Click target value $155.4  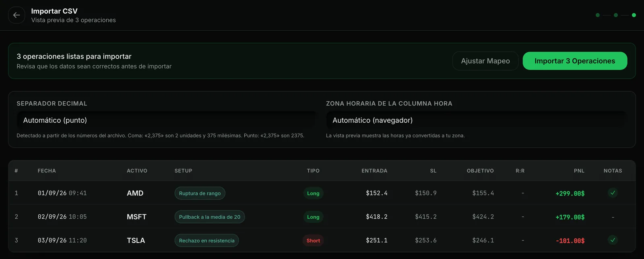[x=483, y=193]
